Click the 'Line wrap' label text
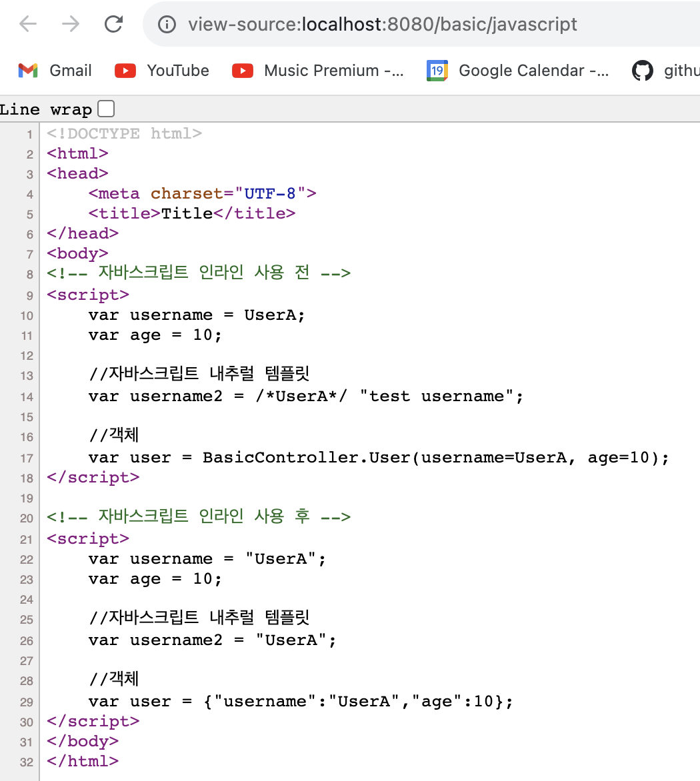700x781 pixels. coord(46,109)
